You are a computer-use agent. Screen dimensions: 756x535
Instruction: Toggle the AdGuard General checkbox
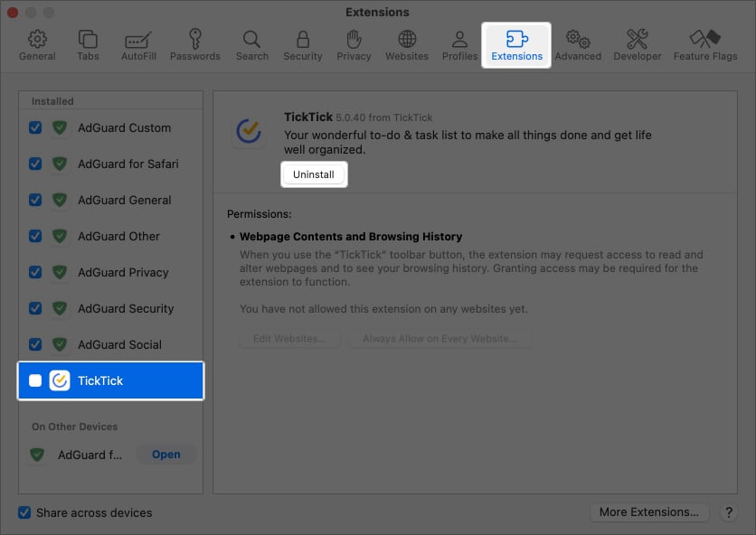coord(35,200)
